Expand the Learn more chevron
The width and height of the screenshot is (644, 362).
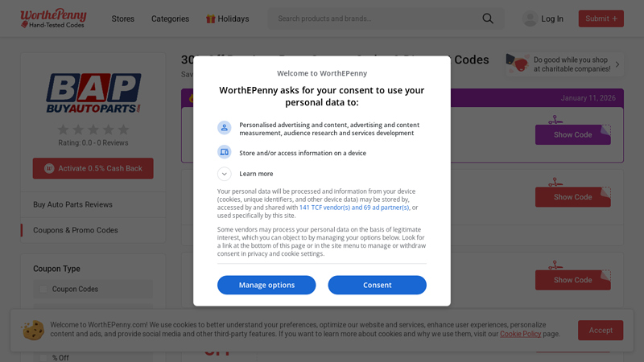225,174
